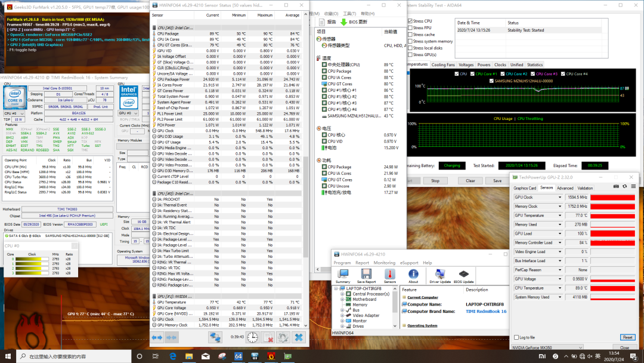Toggle Log to file in GPU-Z
Image resolution: width=644 pixels, height=363 pixels.
pyautogui.click(x=516, y=337)
